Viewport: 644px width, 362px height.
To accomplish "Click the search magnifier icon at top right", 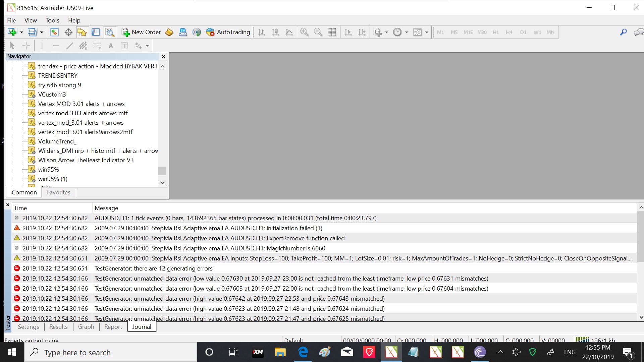I will tap(623, 32).
